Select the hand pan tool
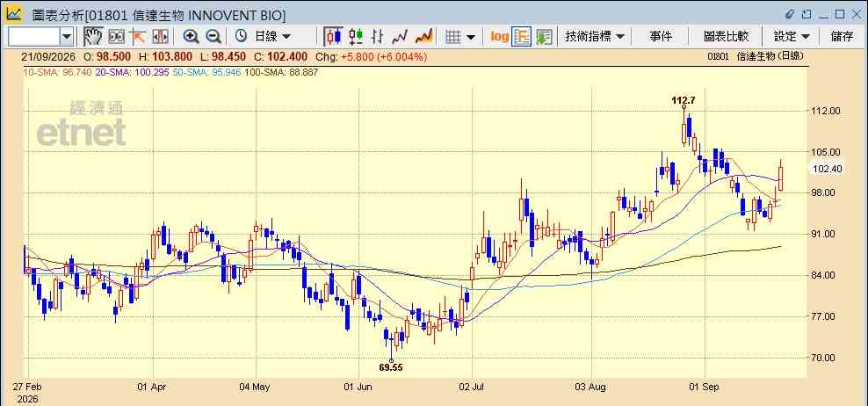The width and height of the screenshot is (868, 406). coord(93,37)
